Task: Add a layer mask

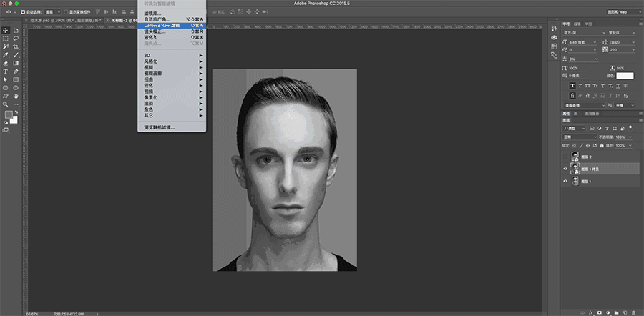Action: (x=599, y=312)
